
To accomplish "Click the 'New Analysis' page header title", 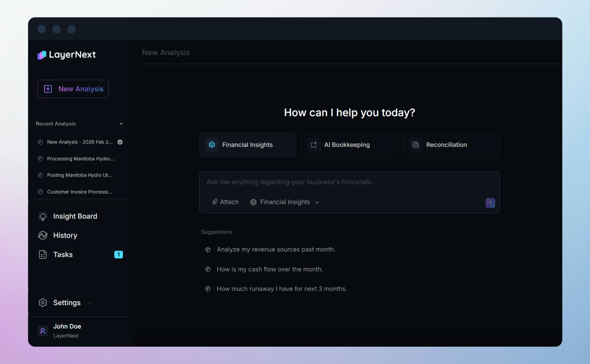I will pyautogui.click(x=166, y=53).
